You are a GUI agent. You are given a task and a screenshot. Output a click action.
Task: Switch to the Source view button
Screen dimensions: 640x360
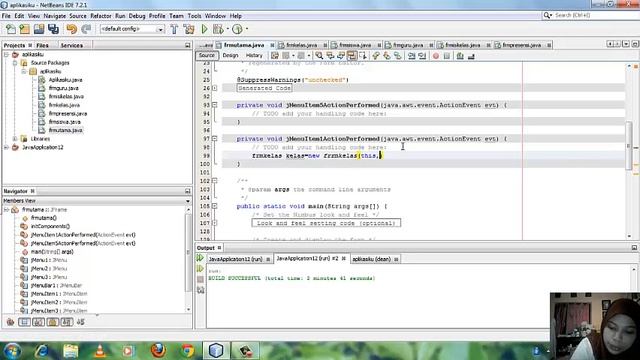pyautogui.click(x=207, y=56)
